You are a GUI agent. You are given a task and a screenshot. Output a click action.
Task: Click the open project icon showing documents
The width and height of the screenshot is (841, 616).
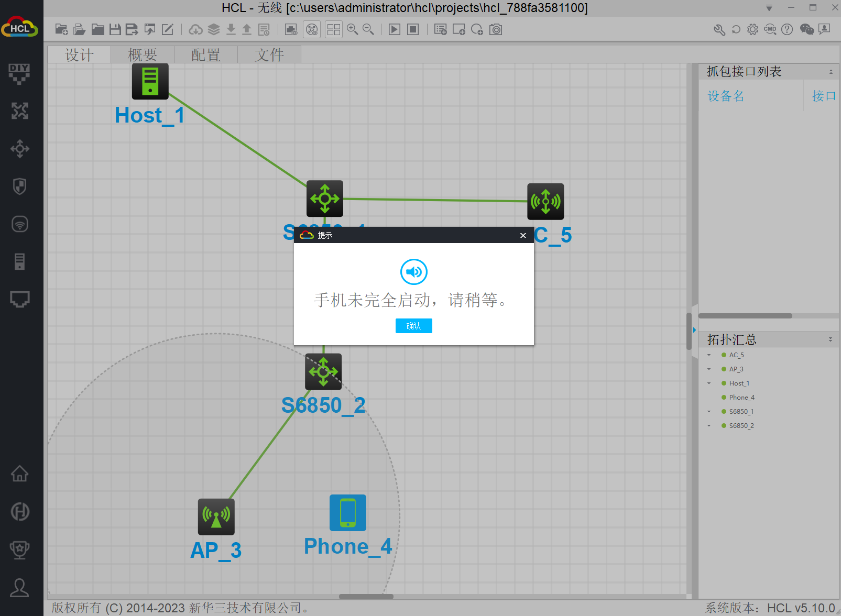coord(79,29)
